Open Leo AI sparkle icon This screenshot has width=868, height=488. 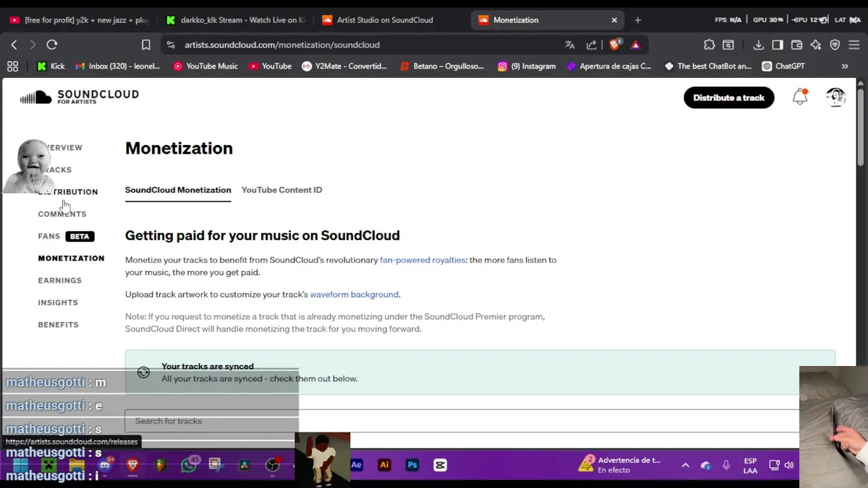[x=816, y=45]
